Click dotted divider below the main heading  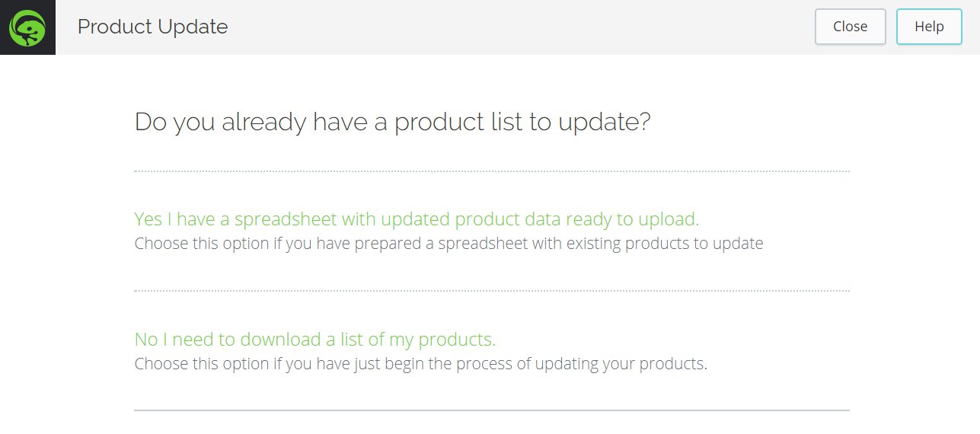[491, 171]
